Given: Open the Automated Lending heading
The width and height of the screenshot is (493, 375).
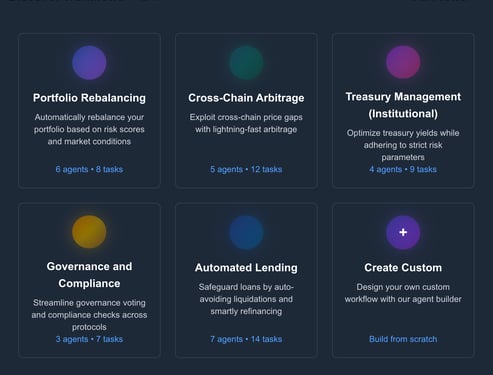Looking at the screenshot, I should click(246, 268).
